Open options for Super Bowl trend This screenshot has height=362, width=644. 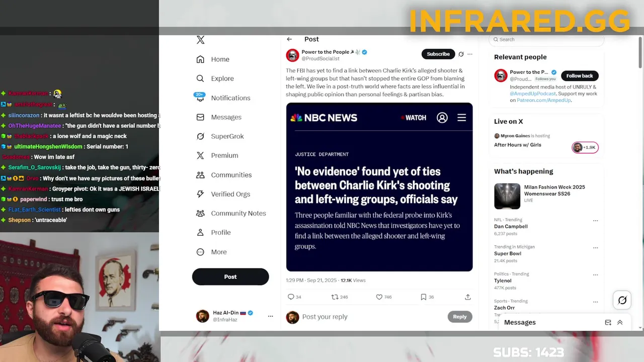point(596,248)
